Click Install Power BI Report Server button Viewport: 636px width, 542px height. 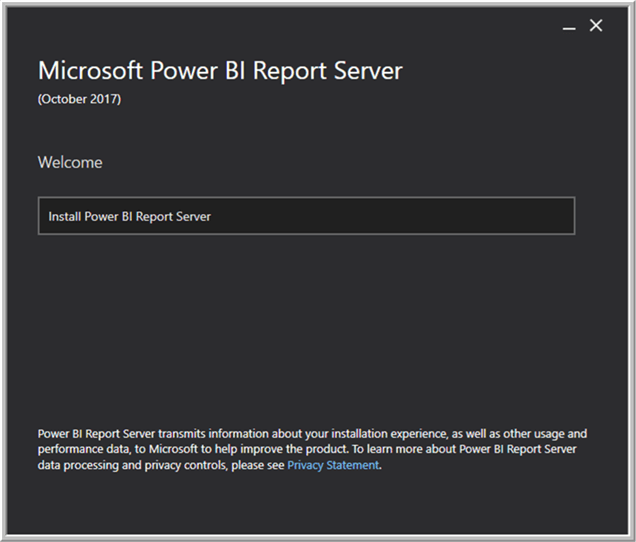coord(306,216)
